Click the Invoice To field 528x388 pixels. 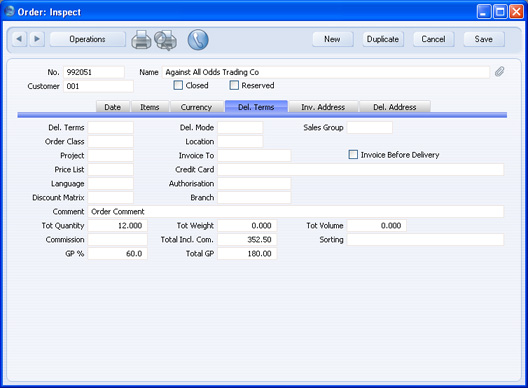[254, 156]
